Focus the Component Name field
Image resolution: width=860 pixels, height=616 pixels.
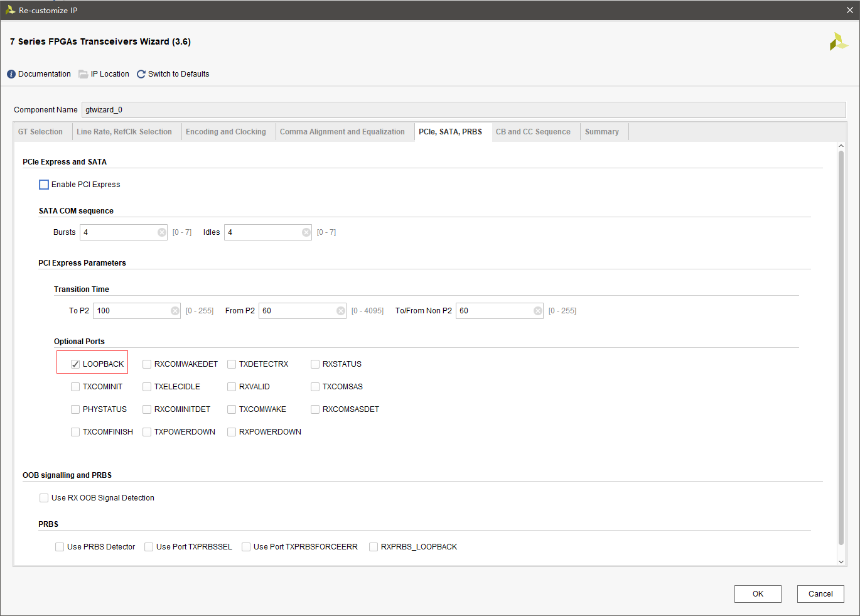[x=463, y=110]
